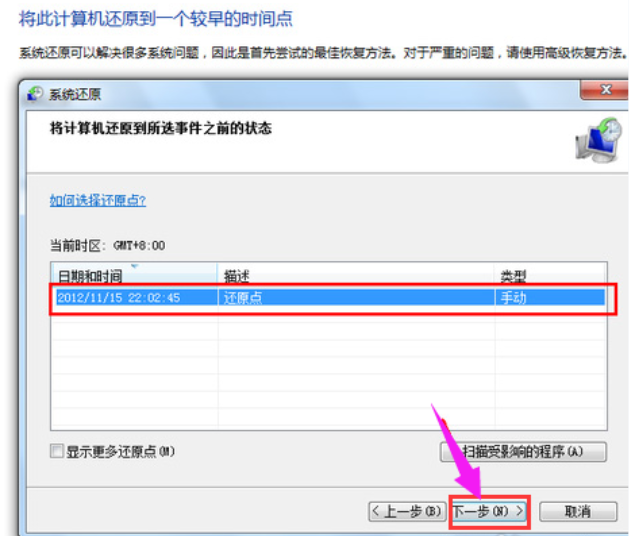Cancel with the 取消 button

pyautogui.click(x=577, y=511)
